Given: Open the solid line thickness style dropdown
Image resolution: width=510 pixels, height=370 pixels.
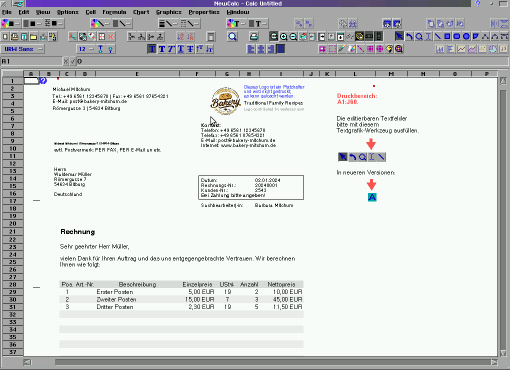Looking at the screenshot, I should (x=168, y=24).
